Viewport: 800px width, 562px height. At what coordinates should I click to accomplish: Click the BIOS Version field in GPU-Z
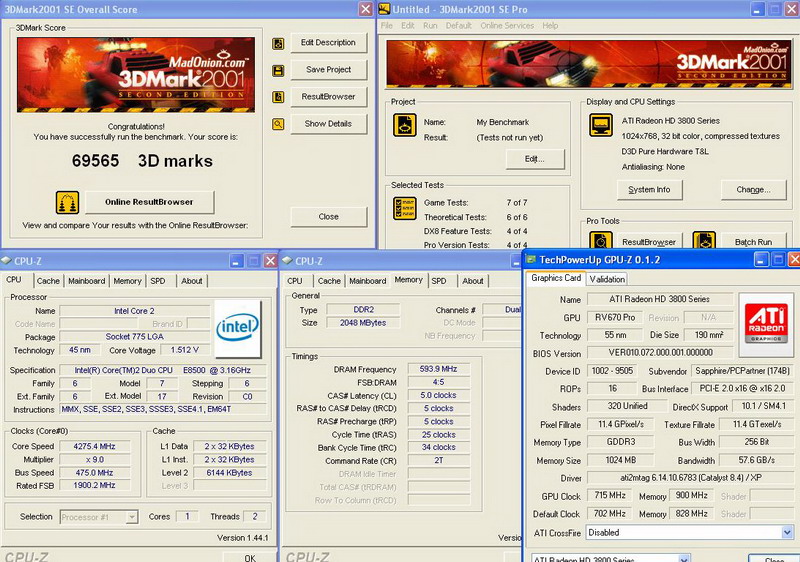pyautogui.click(x=660, y=352)
